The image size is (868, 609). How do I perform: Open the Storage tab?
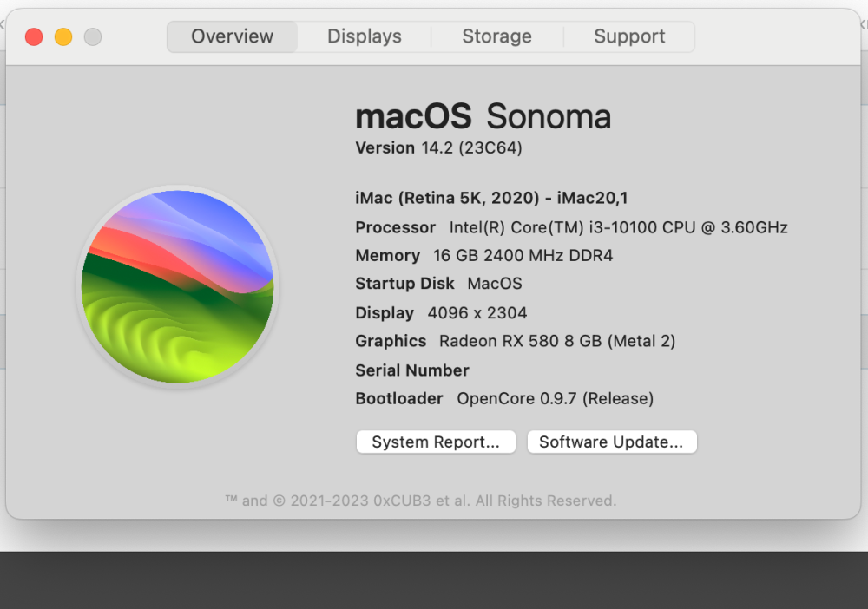pyautogui.click(x=496, y=36)
